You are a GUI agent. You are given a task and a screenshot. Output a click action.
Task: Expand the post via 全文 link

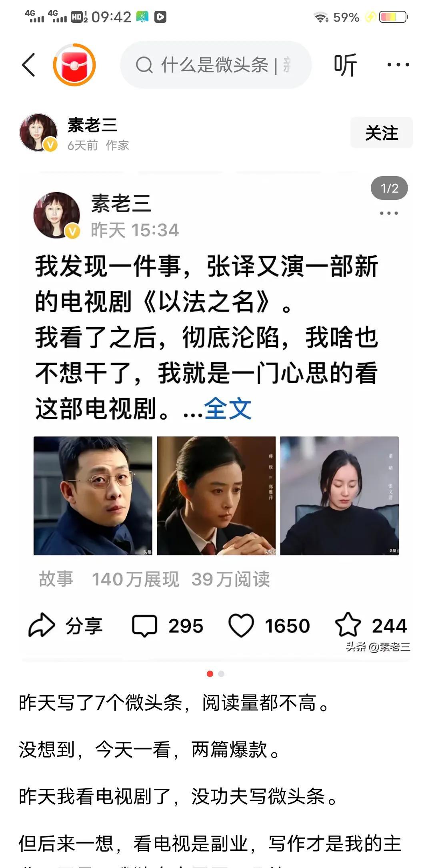click(228, 408)
